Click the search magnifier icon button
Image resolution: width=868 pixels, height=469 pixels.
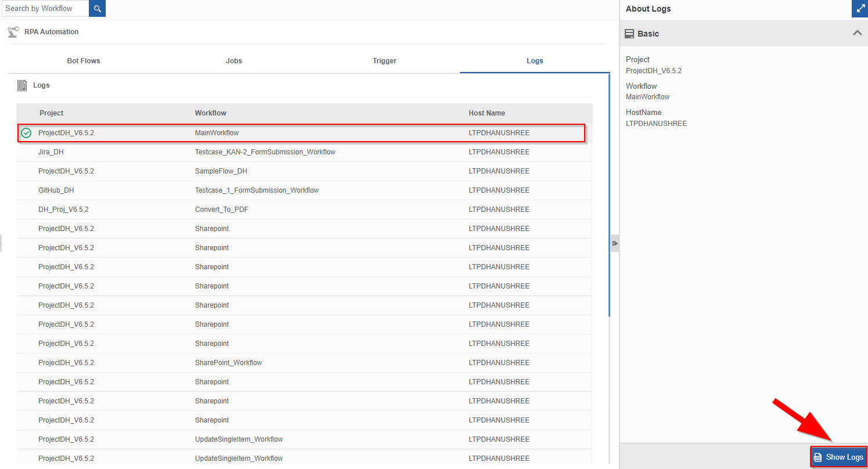[x=98, y=8]
